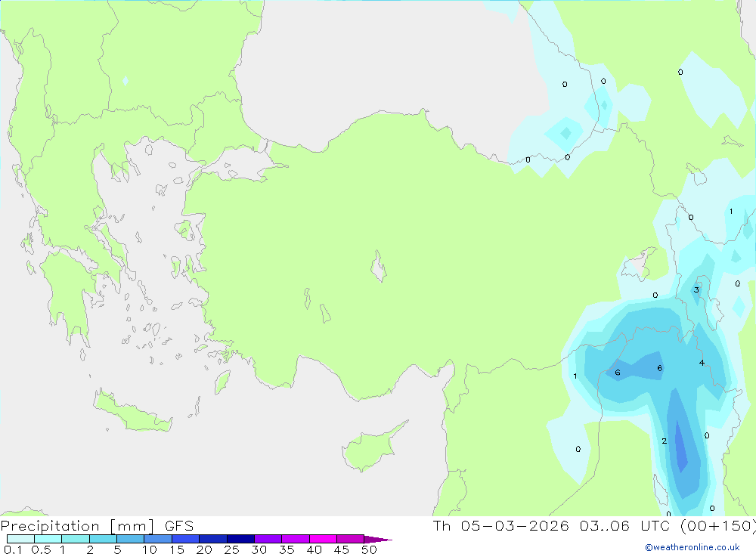The width and height of the screenshot is (756, 554).
Task: Click the "[mm]" unit label
Action: (132, 526)
